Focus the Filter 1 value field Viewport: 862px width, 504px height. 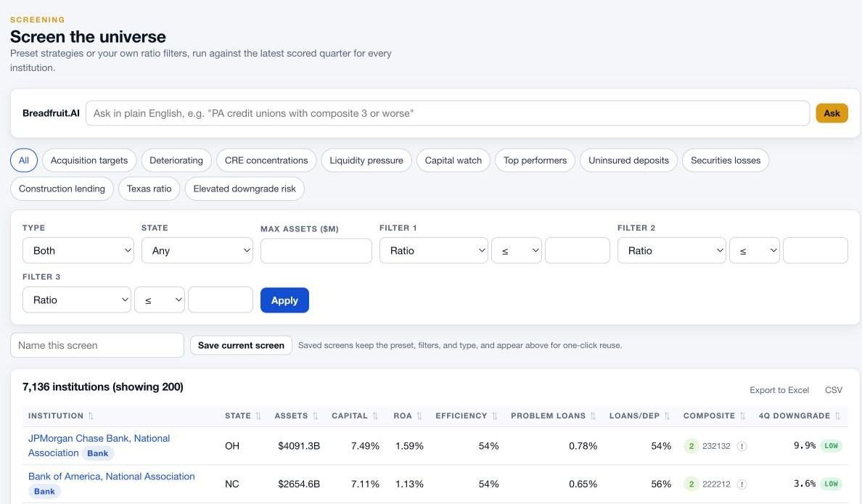[578, 251]
